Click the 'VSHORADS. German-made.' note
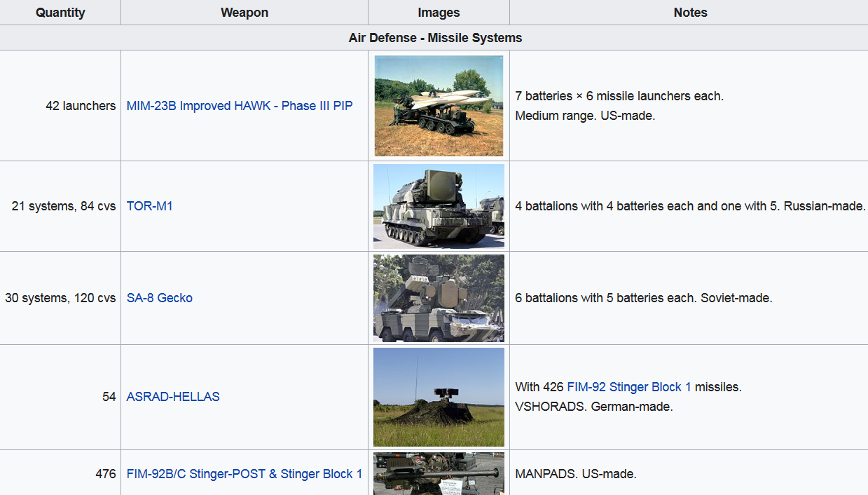This screenshot has width=868, height=495. (x=593, y=407)
